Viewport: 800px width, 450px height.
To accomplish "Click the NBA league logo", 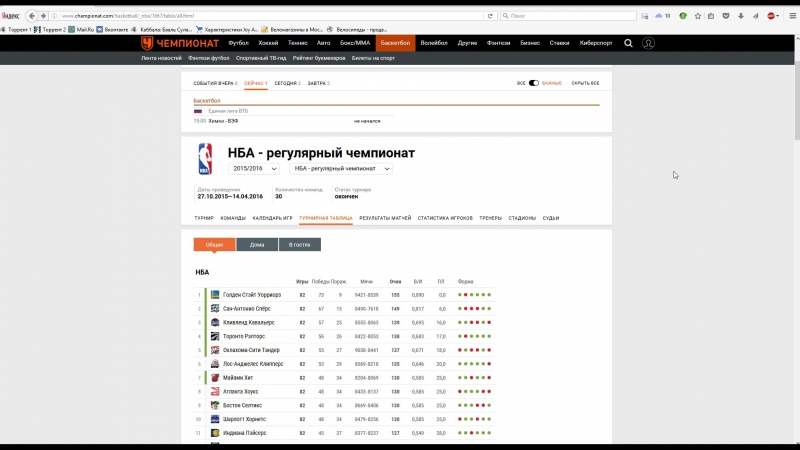I will point(205,159).
